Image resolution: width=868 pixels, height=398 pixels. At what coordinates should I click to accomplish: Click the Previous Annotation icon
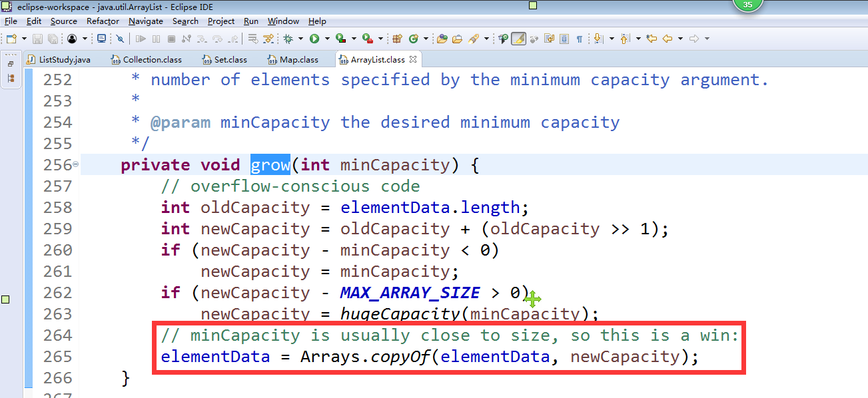coord(625,39)
